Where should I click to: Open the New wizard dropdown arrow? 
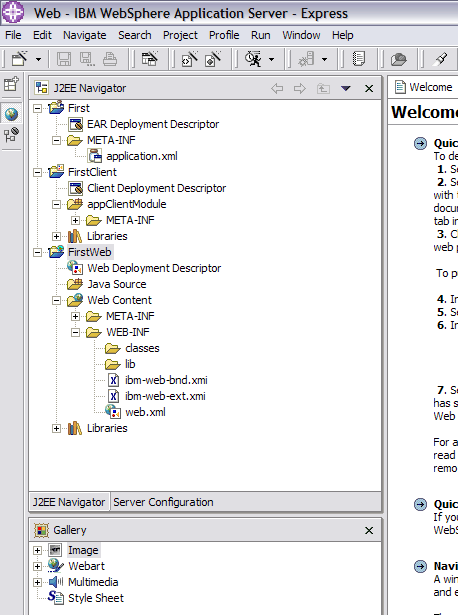pyautogui.click(x=38, y=60)
